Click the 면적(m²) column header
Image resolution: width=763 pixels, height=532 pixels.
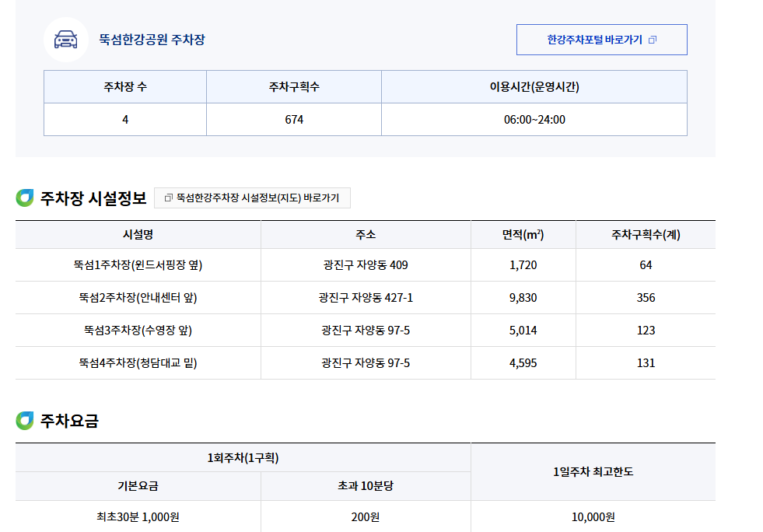[x=523, y=235]
